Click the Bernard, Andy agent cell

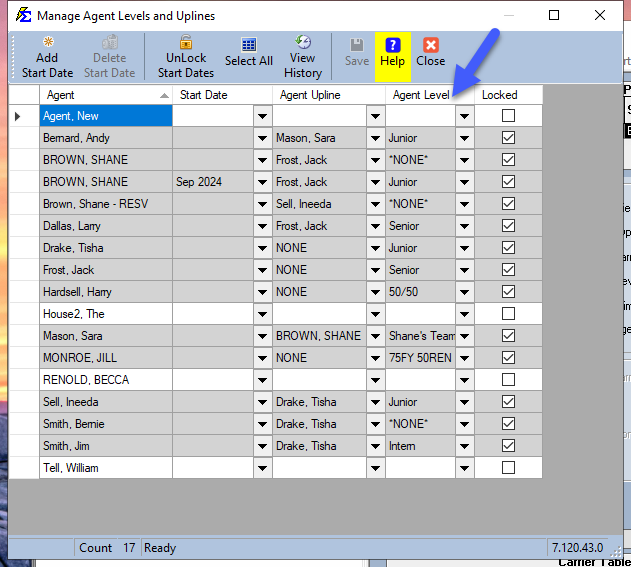[106, 138]
